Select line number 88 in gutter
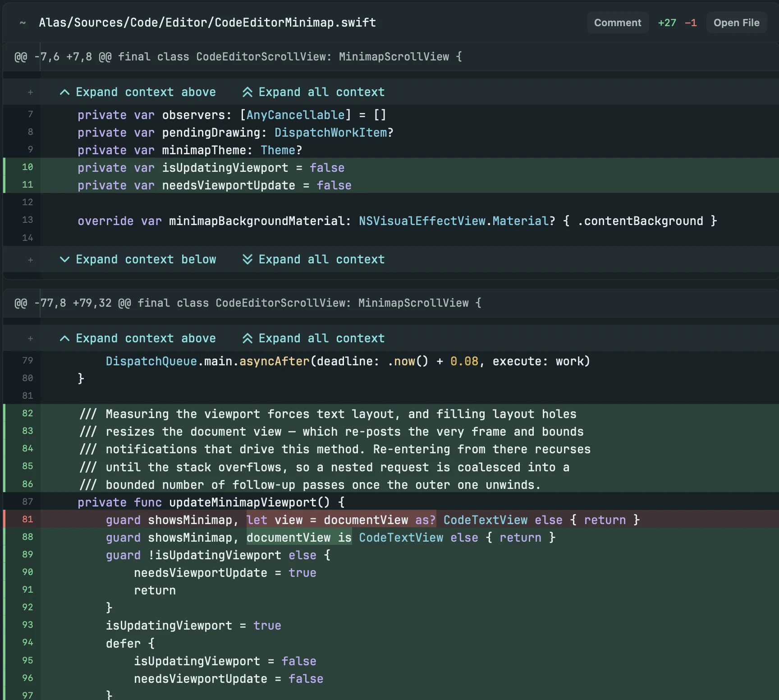Screen dimensions: 779x700 tap(27, 537)
